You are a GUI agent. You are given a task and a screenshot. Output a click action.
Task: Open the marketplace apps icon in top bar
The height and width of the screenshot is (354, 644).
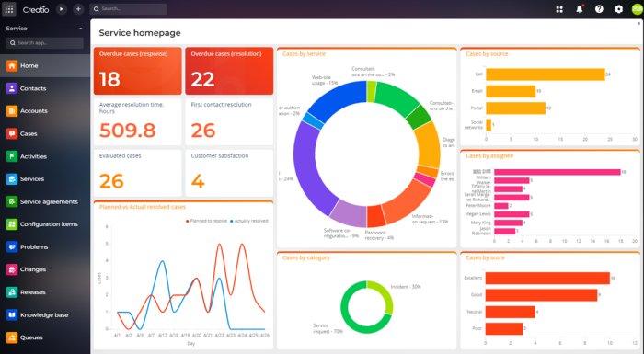[559, 9]
